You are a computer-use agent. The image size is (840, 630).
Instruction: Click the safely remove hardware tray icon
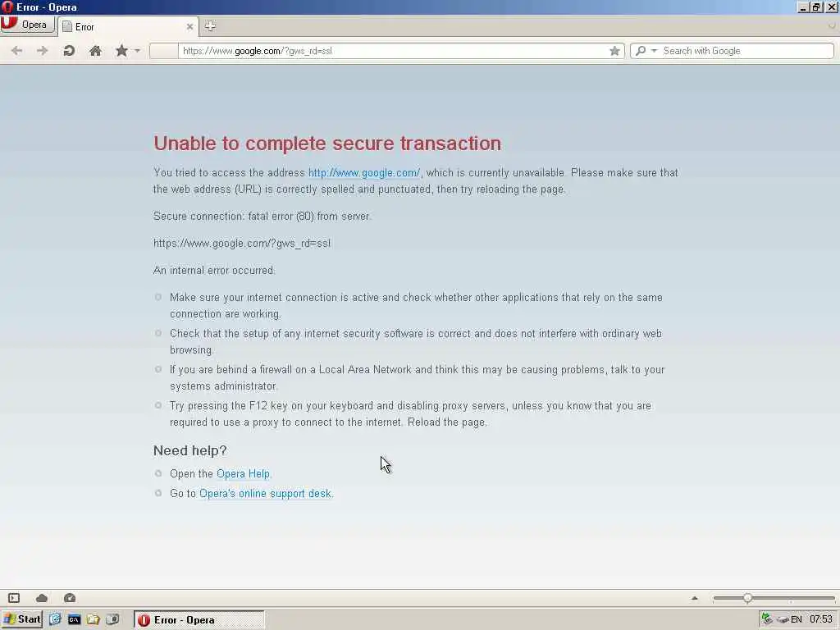point(783,620)
